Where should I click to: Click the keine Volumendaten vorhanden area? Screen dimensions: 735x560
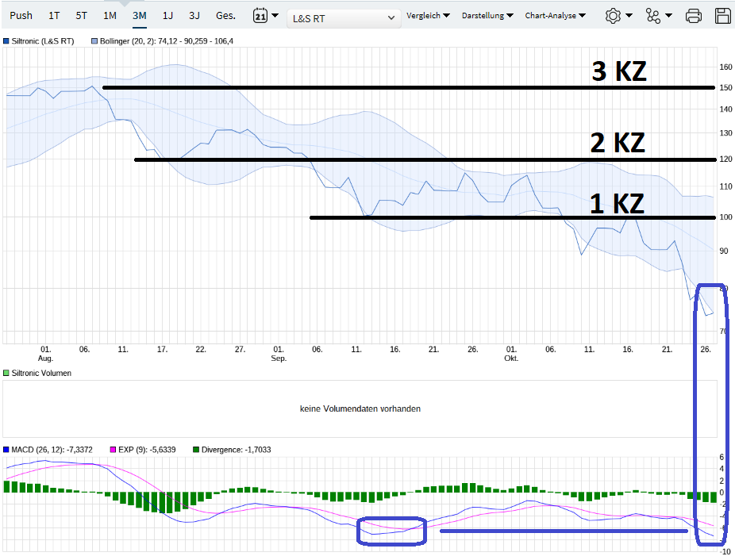(x=360, y=408)
